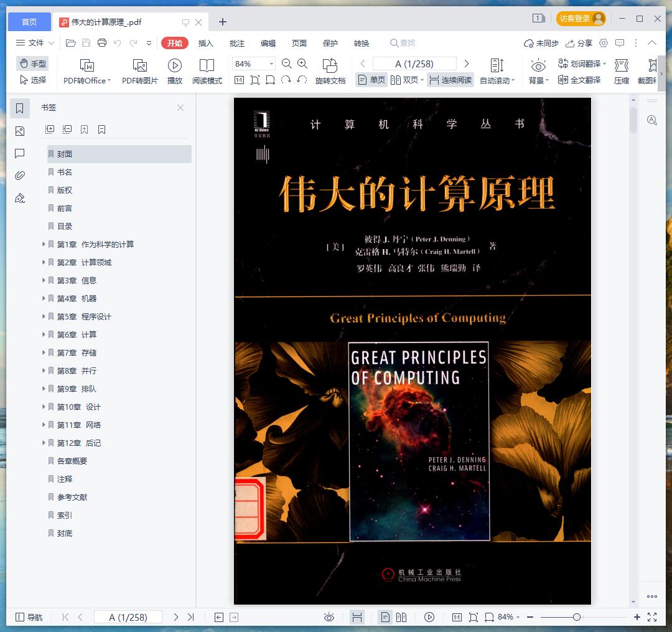Switch to Select tool mode

tap(32, 80)
